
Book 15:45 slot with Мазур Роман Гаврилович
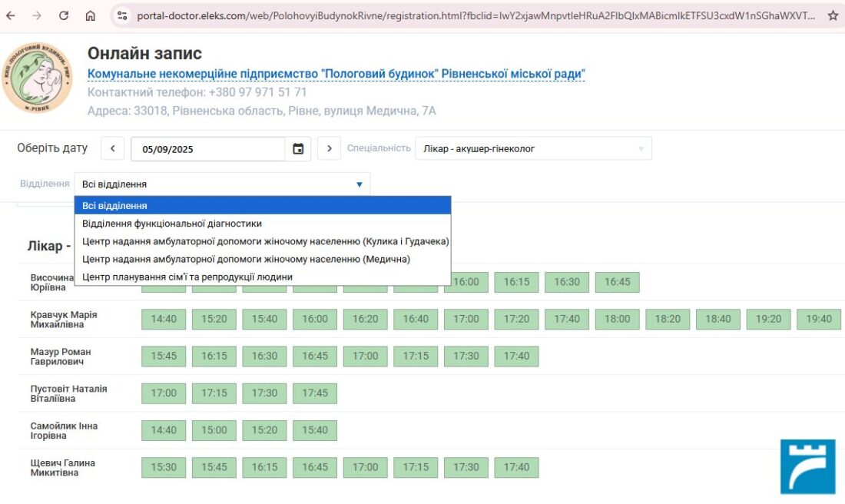(x=164, y=356)
